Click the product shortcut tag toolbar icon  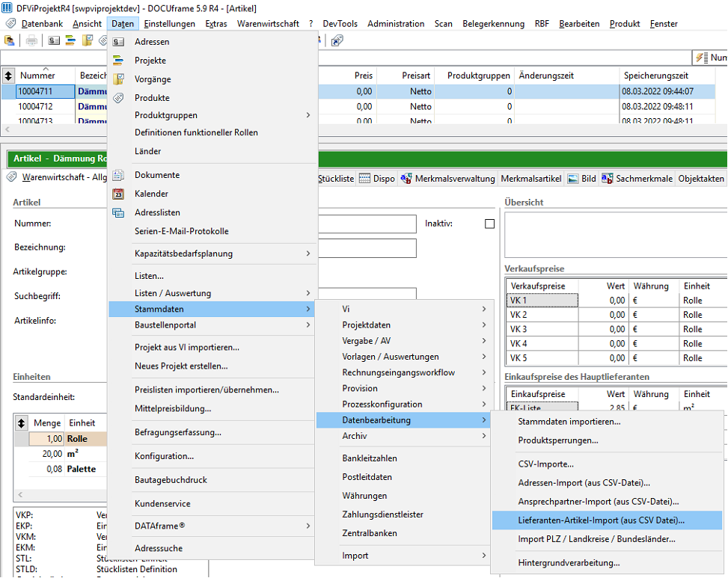[103, 41]
